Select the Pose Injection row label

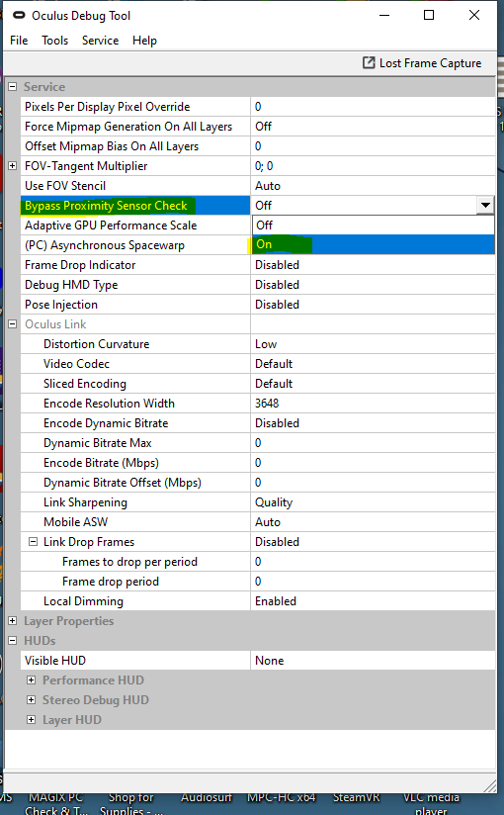(61, 304)
